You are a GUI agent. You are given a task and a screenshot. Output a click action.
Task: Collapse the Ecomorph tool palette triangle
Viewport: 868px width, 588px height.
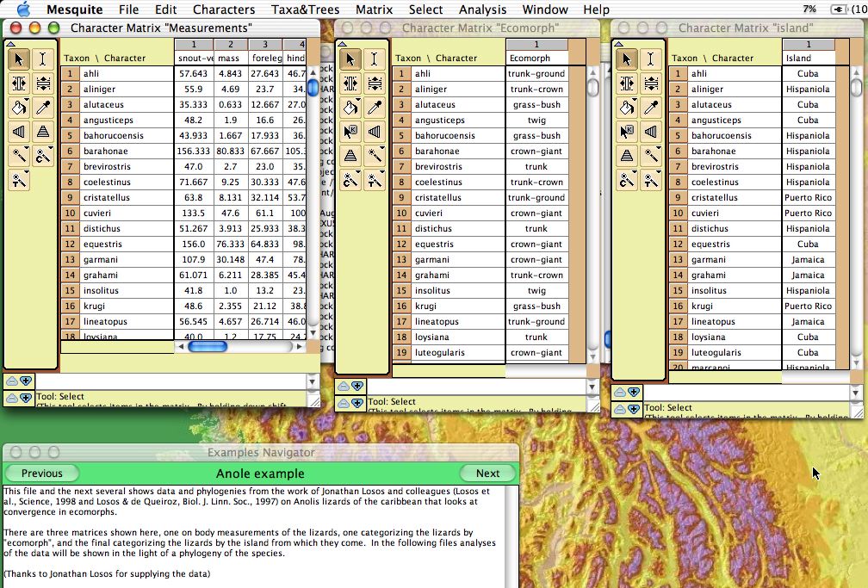341,43
